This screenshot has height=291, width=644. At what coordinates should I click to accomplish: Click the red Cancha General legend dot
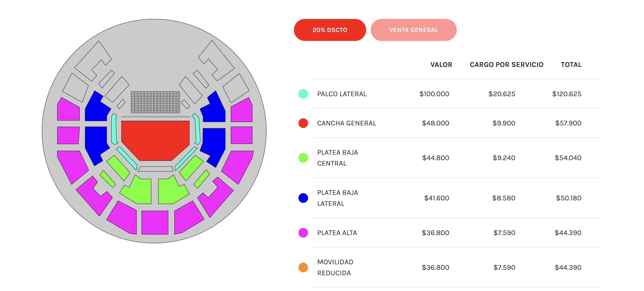point(303,123)
